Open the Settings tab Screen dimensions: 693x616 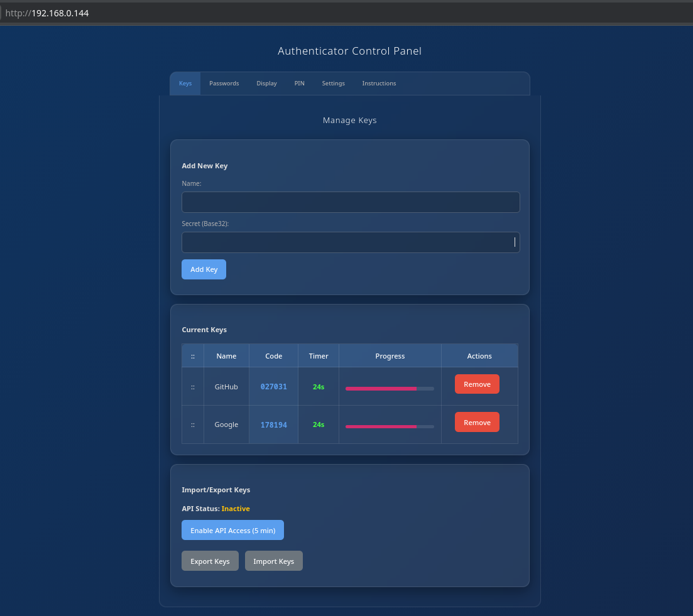point(333,84)
